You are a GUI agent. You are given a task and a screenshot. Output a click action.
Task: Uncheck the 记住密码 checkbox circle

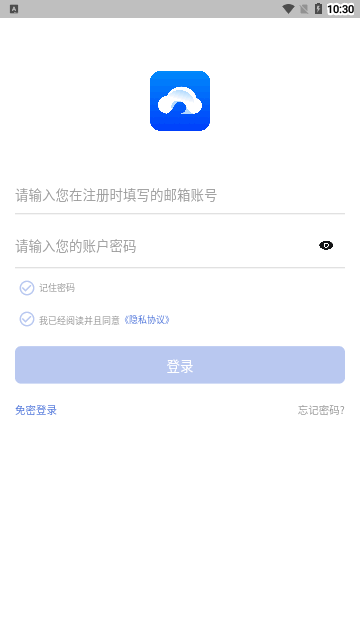click(27, 288)
